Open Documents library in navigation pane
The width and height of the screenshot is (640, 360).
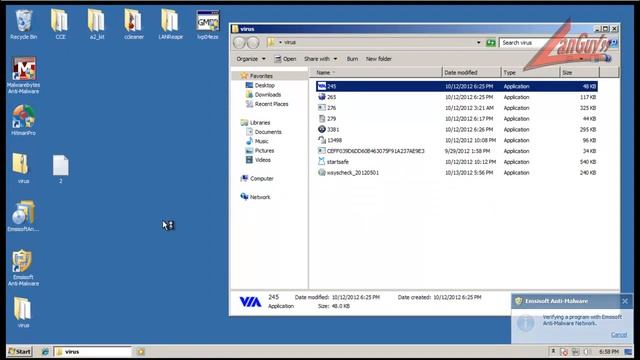(x=264, y=132)
